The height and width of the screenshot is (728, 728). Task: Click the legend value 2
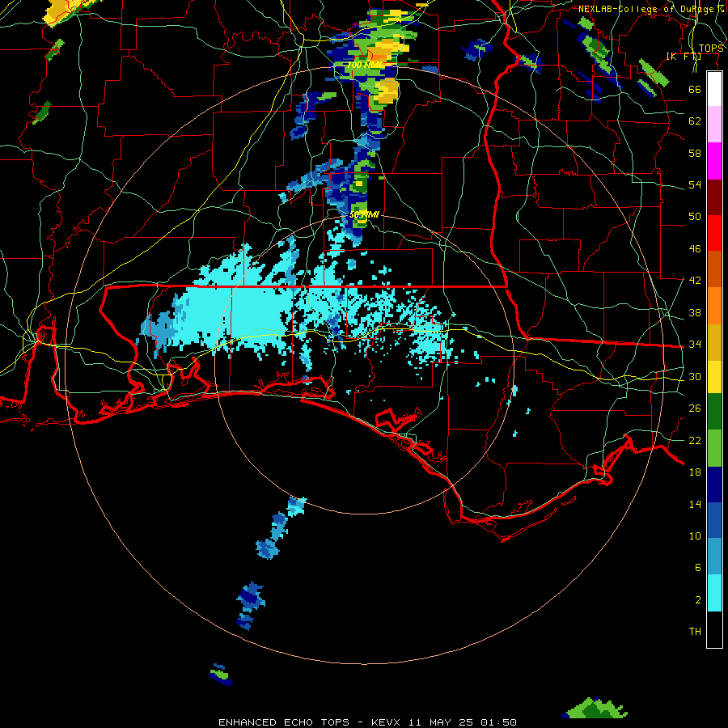(x=697, y=600)
